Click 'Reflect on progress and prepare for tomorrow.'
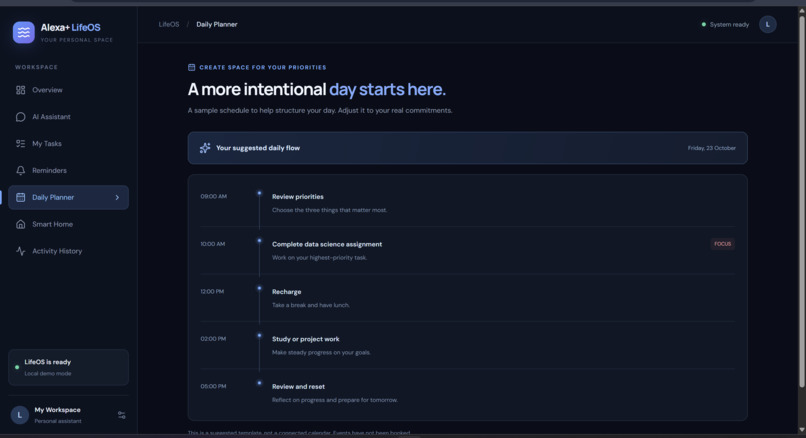Image resolution: width=806 pixels, height=438 pixels. click(335, 400)
